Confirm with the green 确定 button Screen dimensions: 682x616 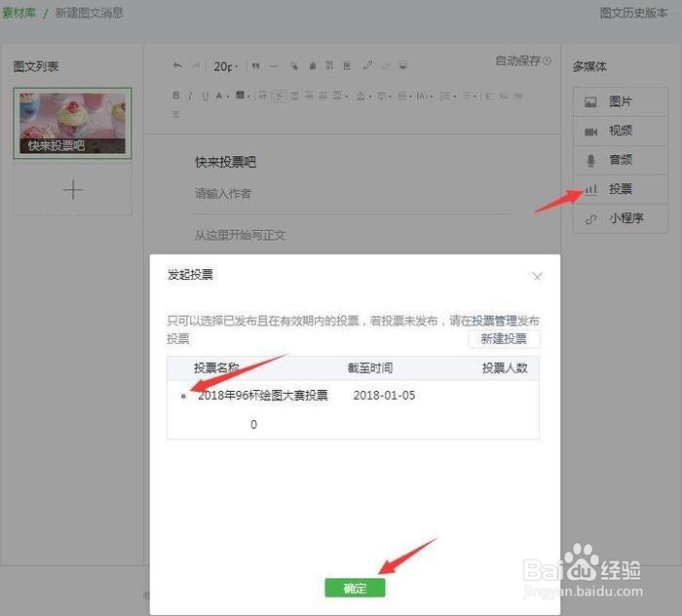tap(355, 588)
